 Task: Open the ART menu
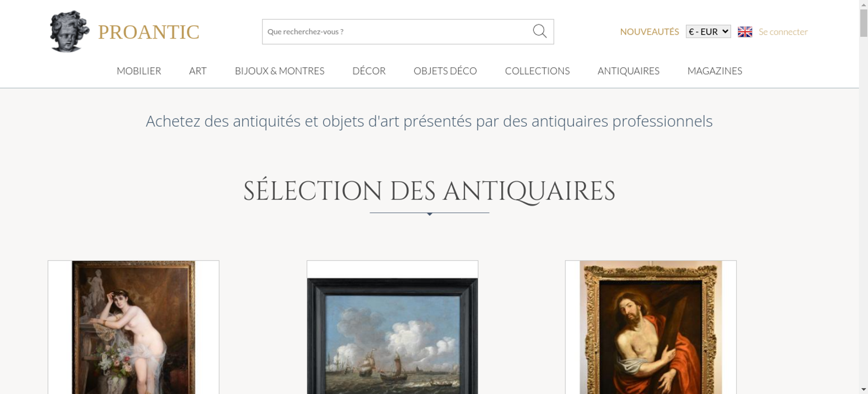pos(198,71)
